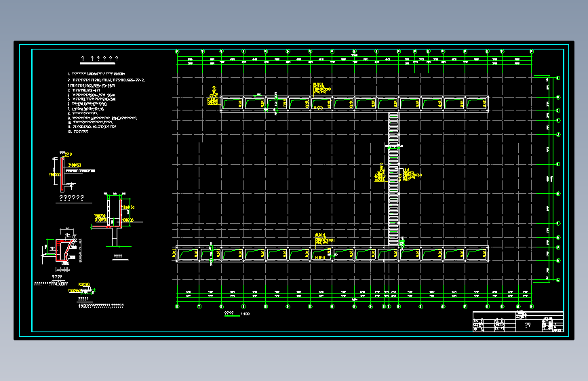Select the first grid axis bubble of the top row
Viewport: 588px width, 381px height.
click(177, 52)
